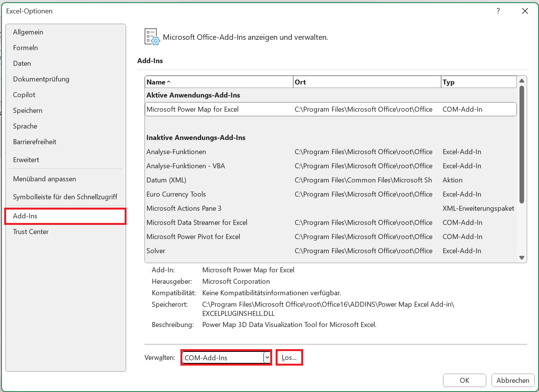This screenshot has height=392, width=539.
Task: Confirm with the OK button
Action: point(464,381)
